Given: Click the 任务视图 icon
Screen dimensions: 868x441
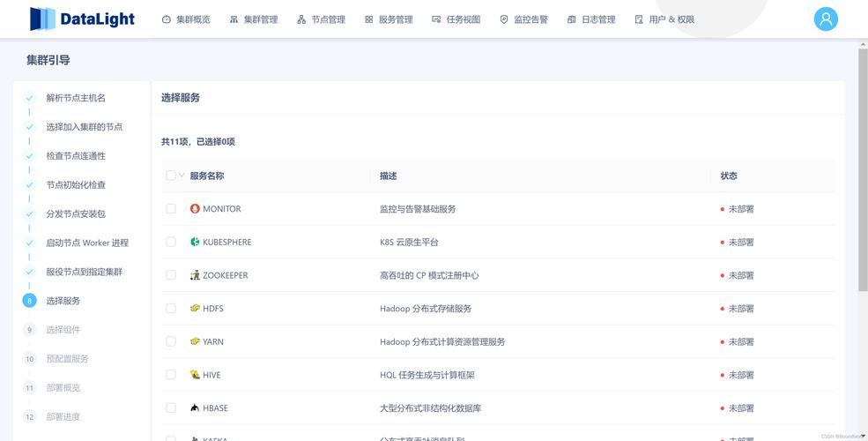Looking at the screenshot, I should tap(436, 19).
